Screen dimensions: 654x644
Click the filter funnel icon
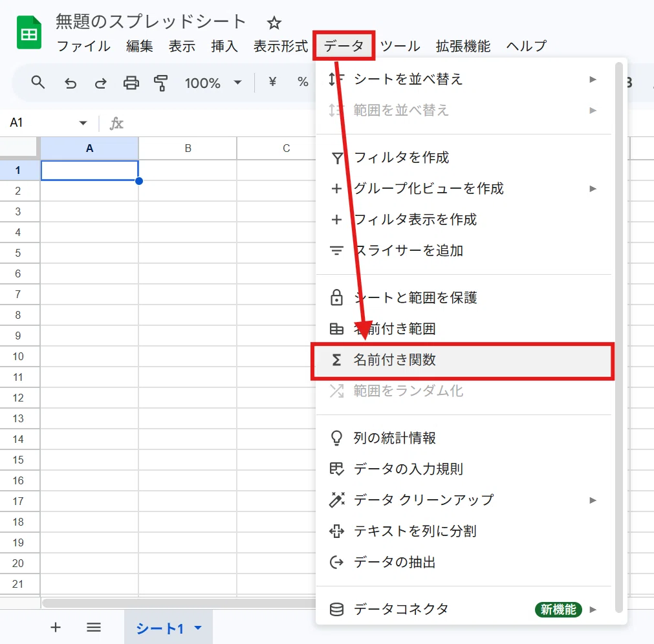click(x=337, y=158)
